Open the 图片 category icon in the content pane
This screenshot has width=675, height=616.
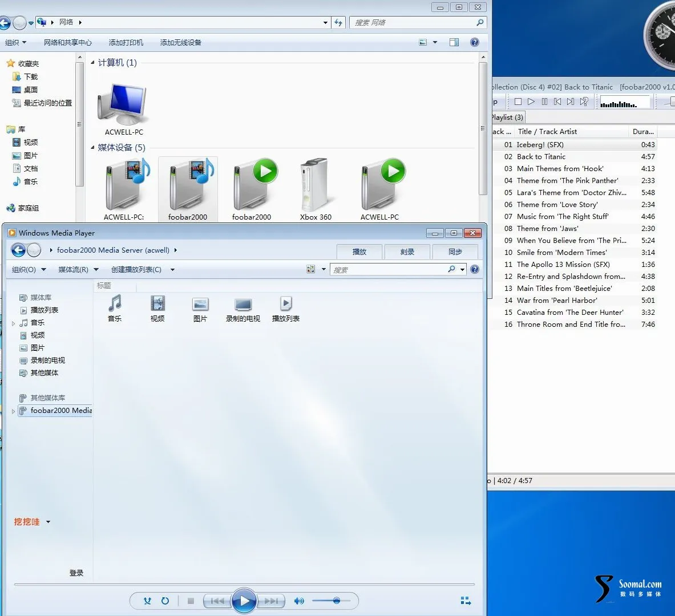pyautogui.click(x=200, y=308)
